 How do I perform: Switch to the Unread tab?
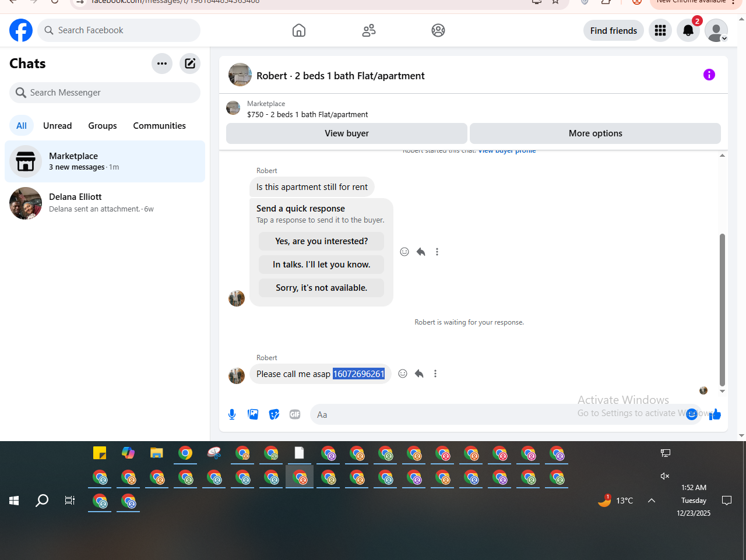(x=58, y=126)
